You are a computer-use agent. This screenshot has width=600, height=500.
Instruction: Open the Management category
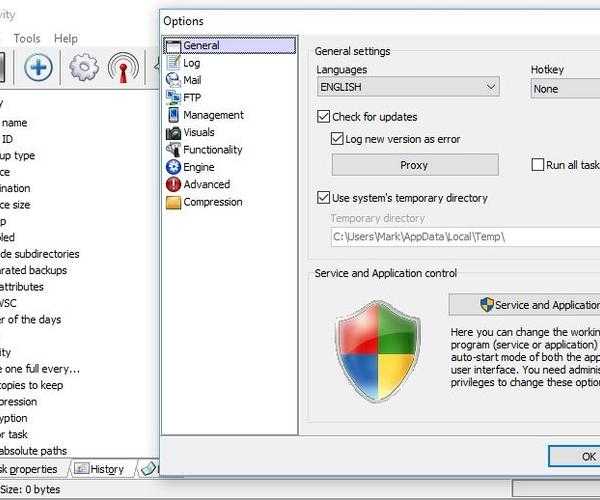pos(213,115)
